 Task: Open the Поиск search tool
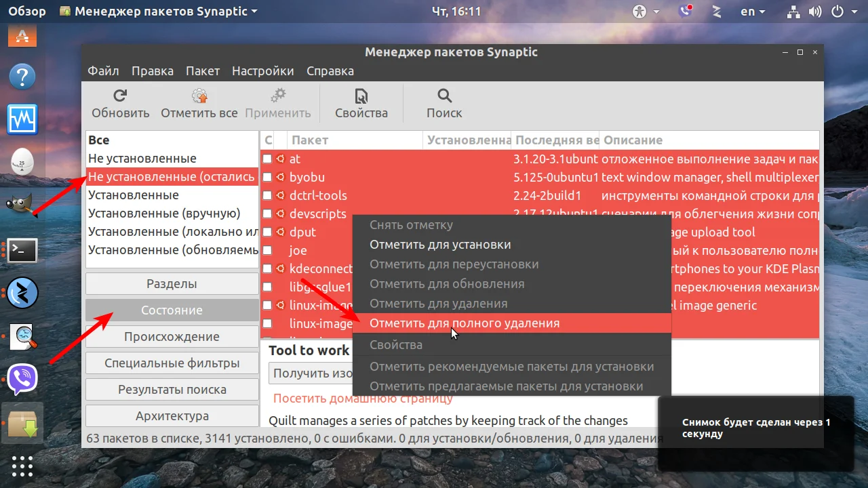pyautogui.click(x=444, y=104)
